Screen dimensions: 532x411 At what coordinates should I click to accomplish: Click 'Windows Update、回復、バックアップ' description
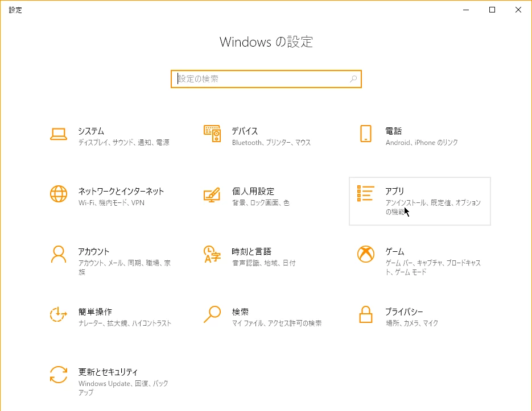click(x=123, y=388)
